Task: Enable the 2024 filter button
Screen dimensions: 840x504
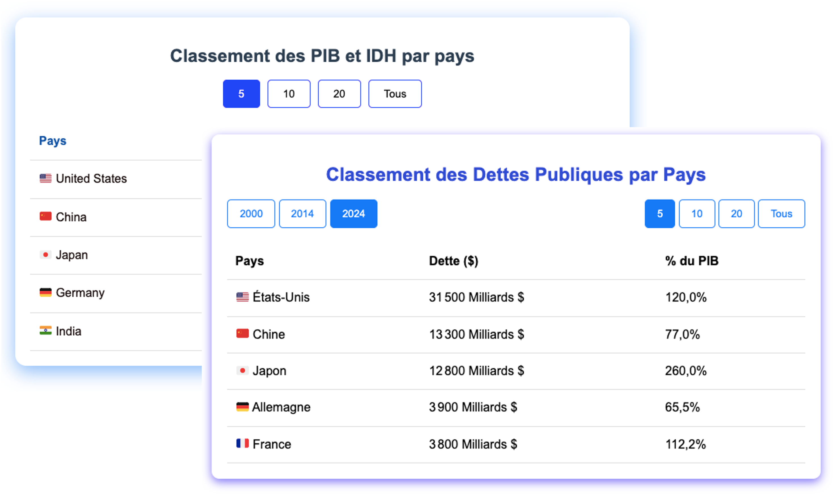Action: [354, 214]
